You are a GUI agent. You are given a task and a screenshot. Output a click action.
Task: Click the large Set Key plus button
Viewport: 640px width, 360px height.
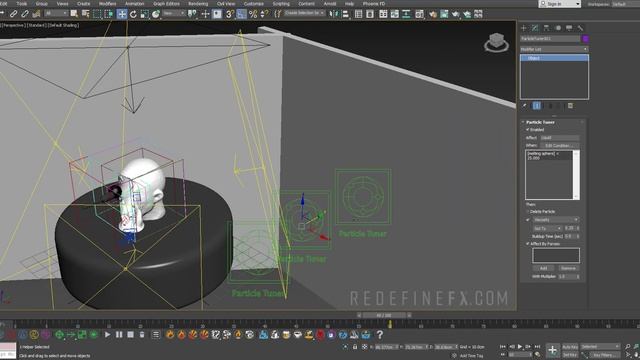click(552, 350)
